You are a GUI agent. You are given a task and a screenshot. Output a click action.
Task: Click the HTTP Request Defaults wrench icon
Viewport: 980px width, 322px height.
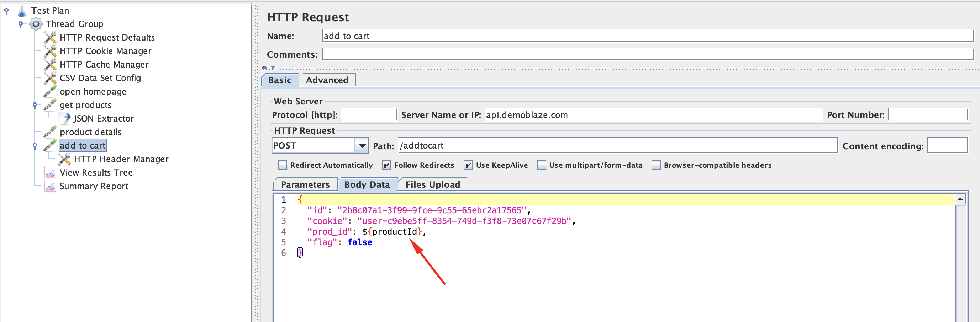(50, 37)
